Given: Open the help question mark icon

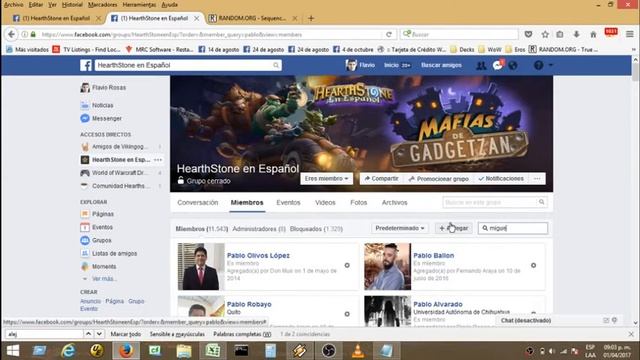Looking at the screenshot, I should click(538, 65).
